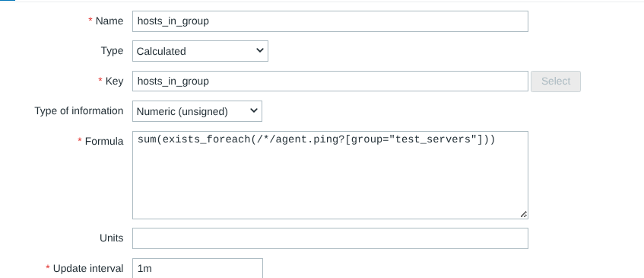
Task: Click the Type label
Action: click(112, 50)
